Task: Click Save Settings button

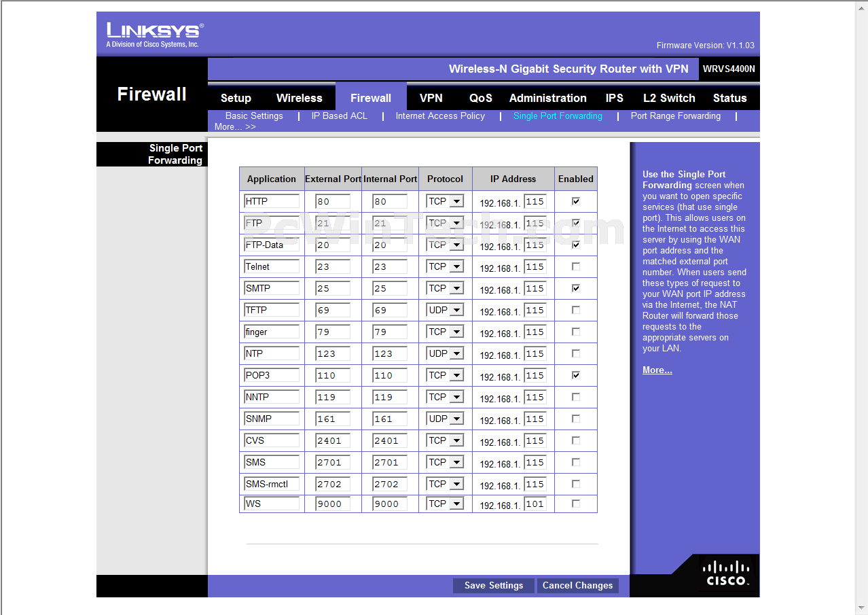Action: pyautogui.click(x=494, y=585)
